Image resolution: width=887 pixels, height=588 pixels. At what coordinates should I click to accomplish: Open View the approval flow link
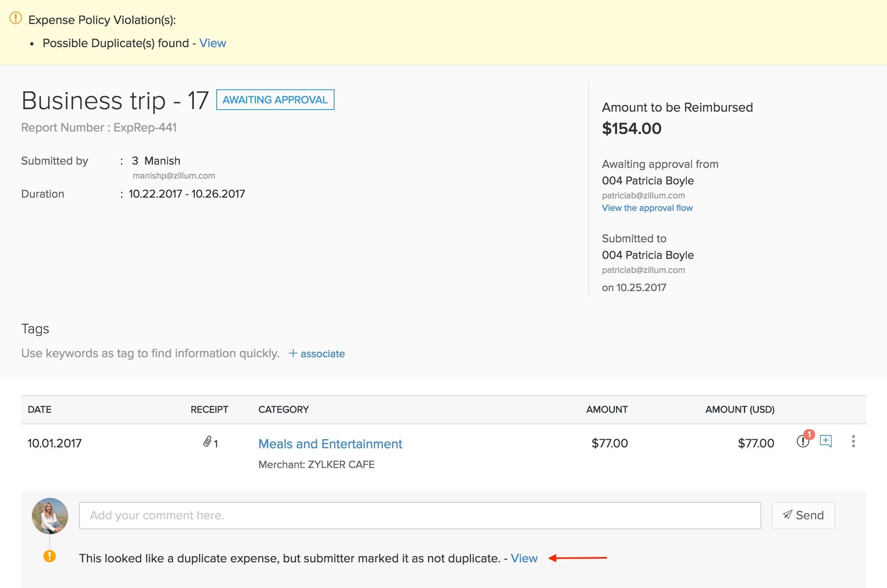point(647,208)
